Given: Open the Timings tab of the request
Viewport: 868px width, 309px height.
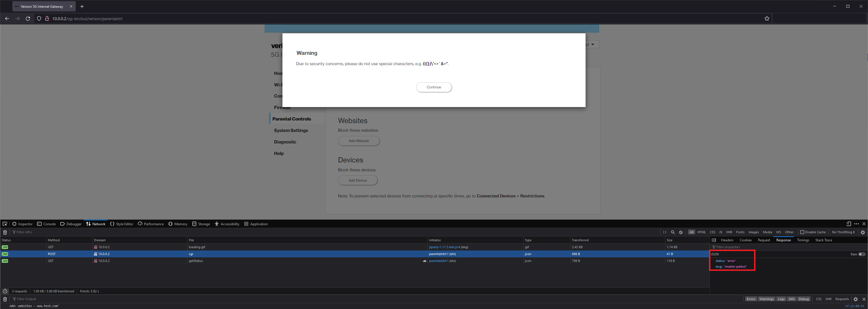Looking at the screenshot, I should click(803, 240).
